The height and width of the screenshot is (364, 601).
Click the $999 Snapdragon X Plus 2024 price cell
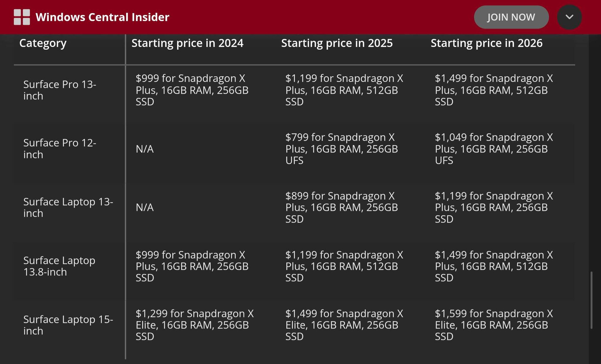192,90
